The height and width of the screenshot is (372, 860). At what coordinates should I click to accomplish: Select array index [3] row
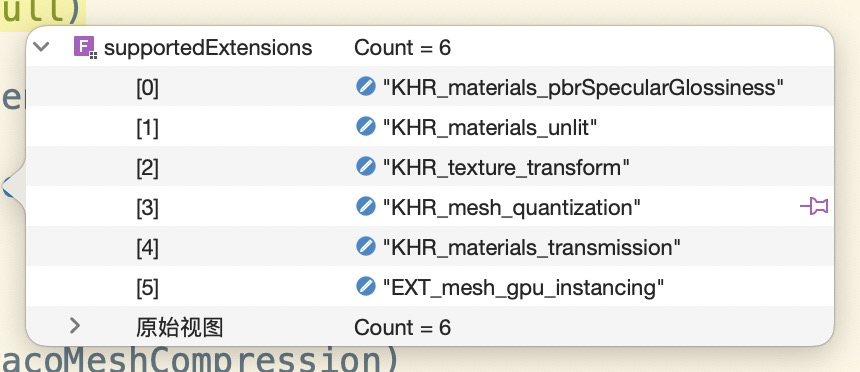(430, 206)
